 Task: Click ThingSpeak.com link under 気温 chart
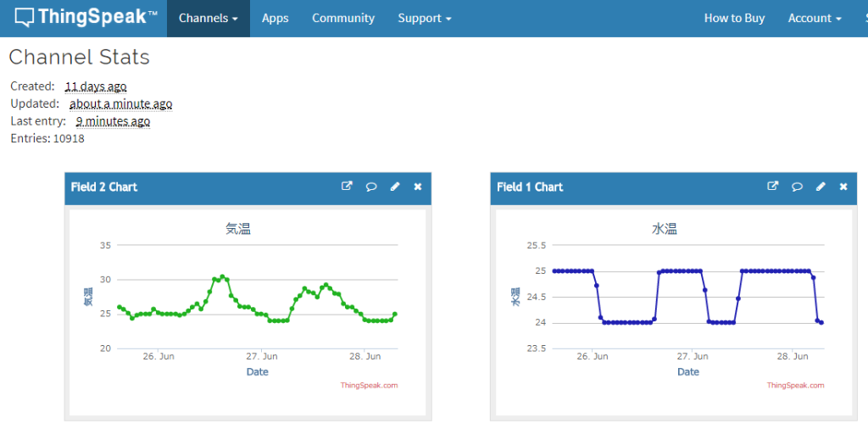[369, 385]
